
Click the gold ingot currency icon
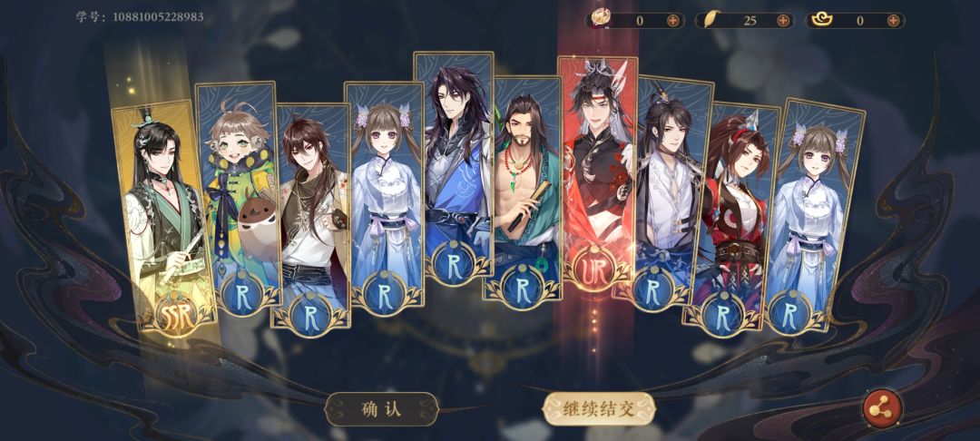pos(821,20)
